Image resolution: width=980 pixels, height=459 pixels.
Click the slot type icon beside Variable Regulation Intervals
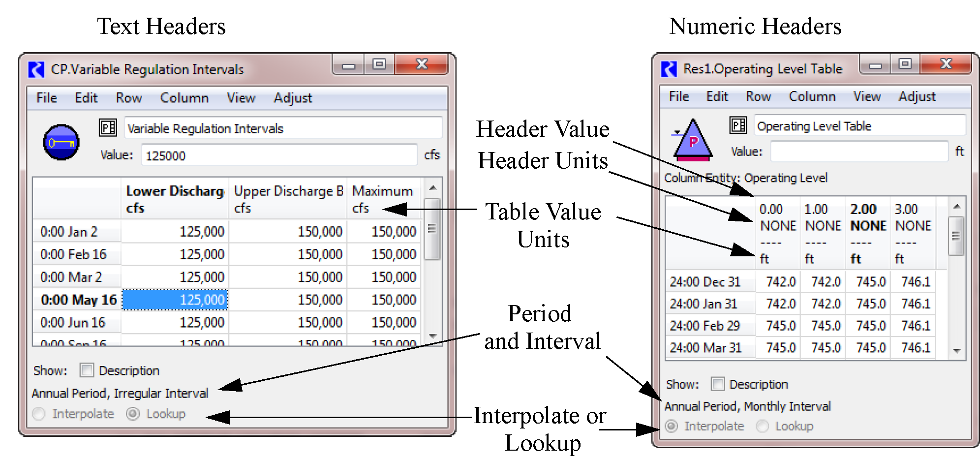click(108, 128)
